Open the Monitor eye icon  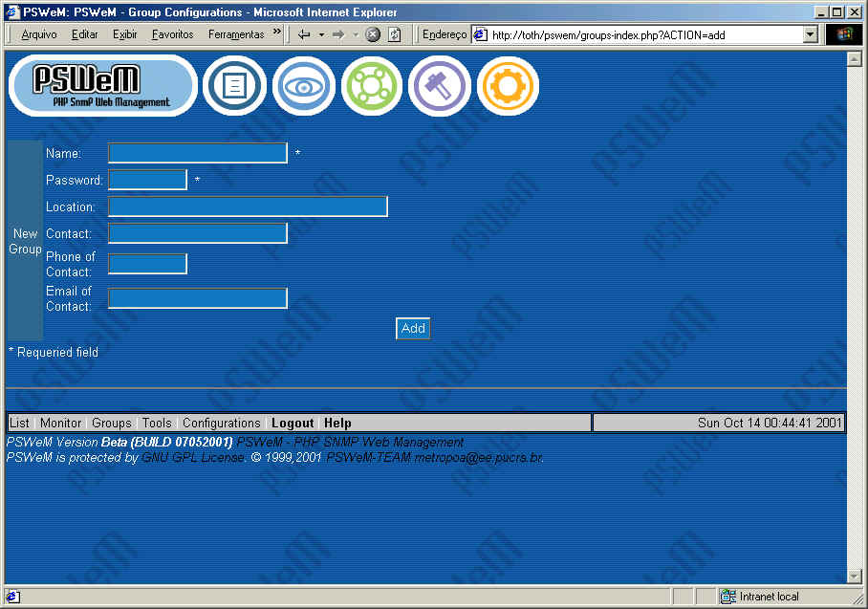(x=304, y=86)
